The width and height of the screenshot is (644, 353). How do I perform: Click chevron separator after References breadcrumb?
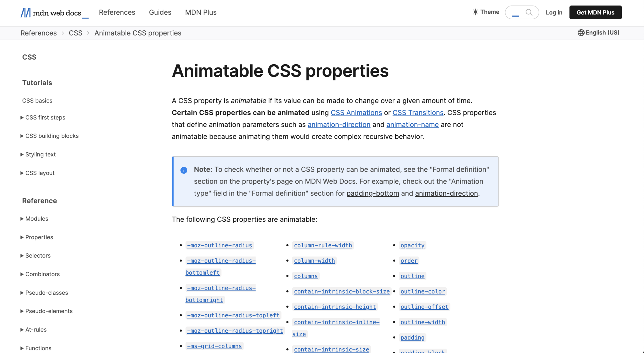point(63,33)
